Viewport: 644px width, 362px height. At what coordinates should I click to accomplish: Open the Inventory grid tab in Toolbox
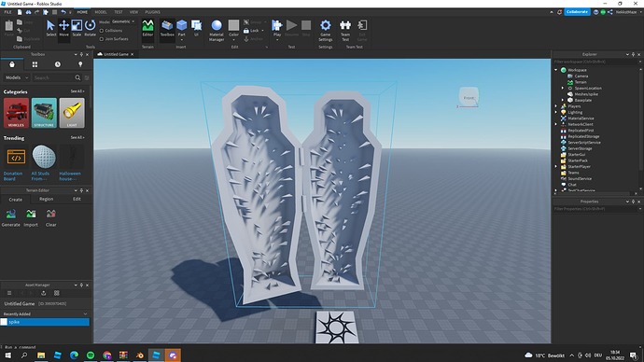point(35,64)
